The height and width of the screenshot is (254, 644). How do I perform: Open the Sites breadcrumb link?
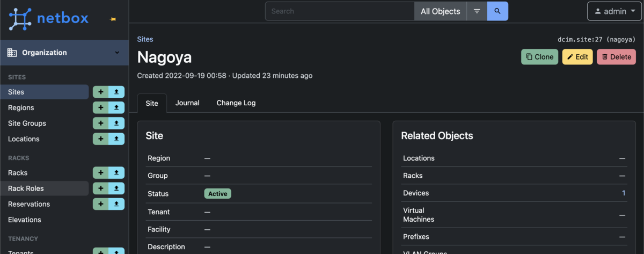click(x=145, y=39)
